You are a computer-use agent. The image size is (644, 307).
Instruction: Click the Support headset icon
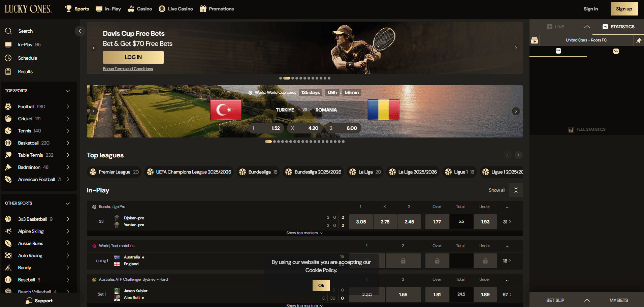(29, 301)
